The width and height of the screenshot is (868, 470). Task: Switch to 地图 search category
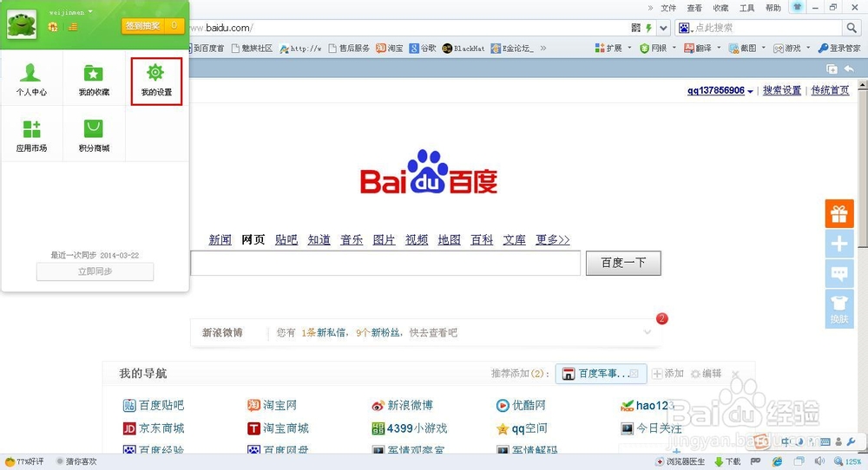pyautogui.click(x=449, y=240)
